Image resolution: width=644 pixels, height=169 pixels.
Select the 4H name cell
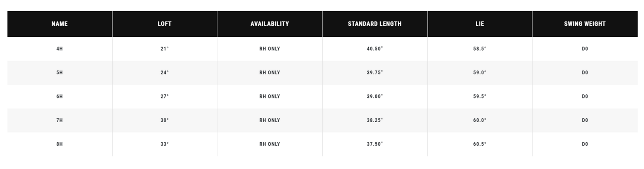59,49
